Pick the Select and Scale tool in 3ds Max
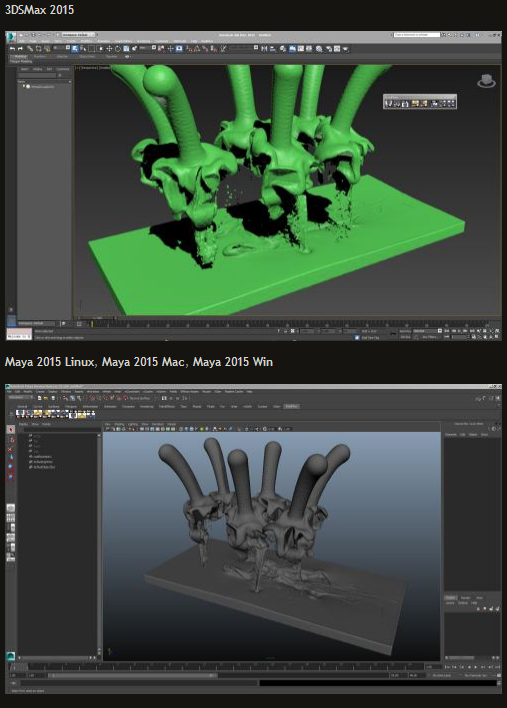 tap(126, 48)
